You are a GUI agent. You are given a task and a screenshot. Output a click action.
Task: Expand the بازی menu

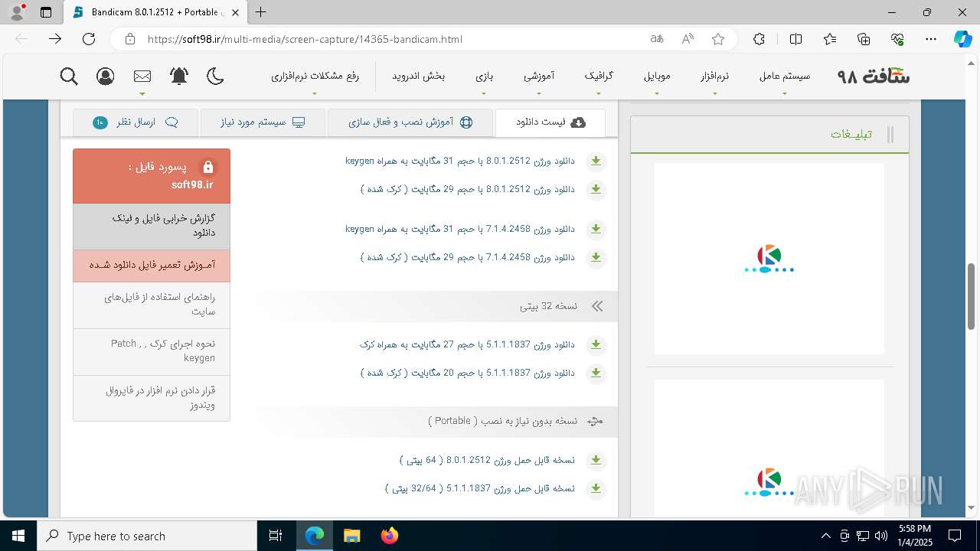click(x=484, y=77)
